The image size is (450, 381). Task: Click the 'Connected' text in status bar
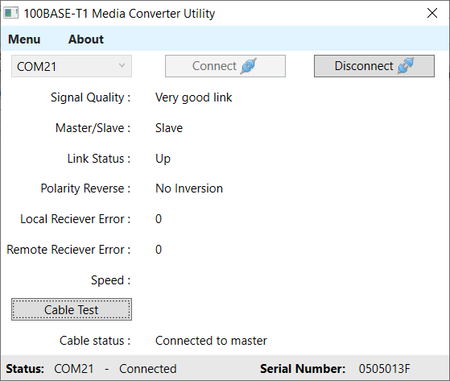tap(148, 369)
